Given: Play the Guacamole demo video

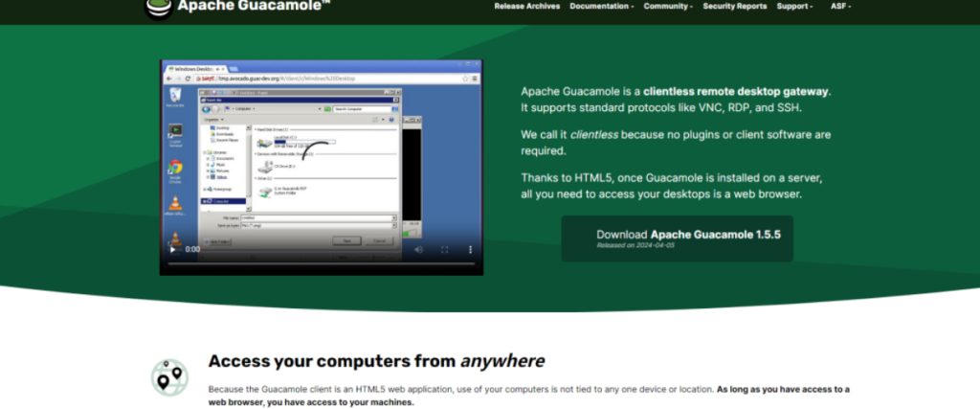Looking at the screenshot, I should point(173,249).
